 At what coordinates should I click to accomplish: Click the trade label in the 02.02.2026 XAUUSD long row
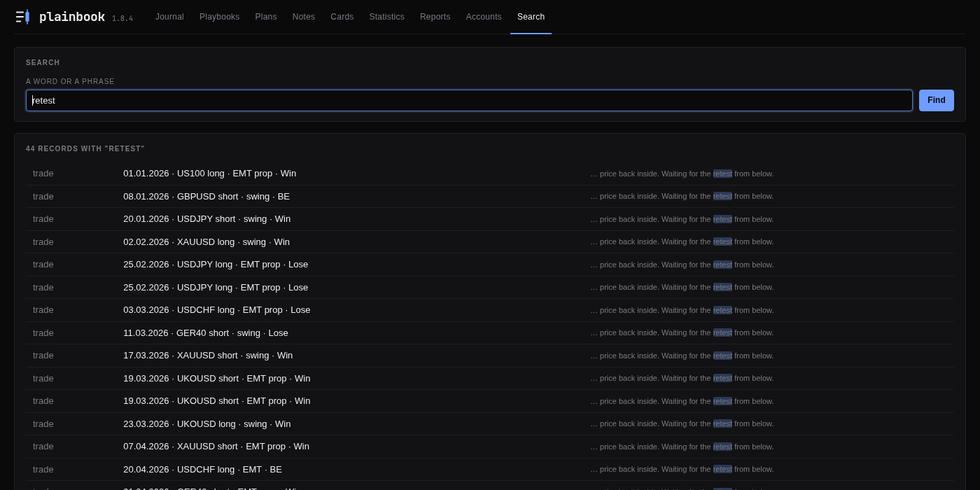pyautogui.click(x=43, y=241)
